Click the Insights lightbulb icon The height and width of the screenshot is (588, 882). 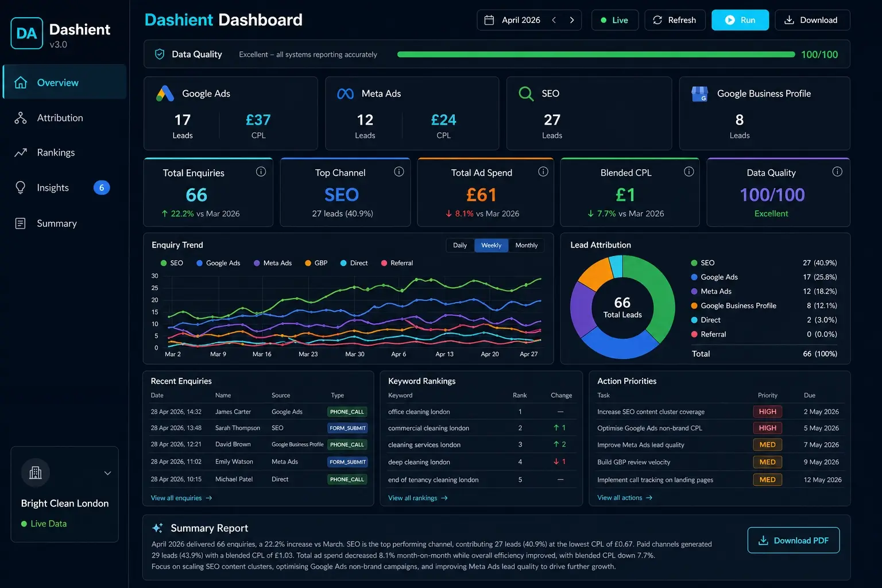[21, 188]
